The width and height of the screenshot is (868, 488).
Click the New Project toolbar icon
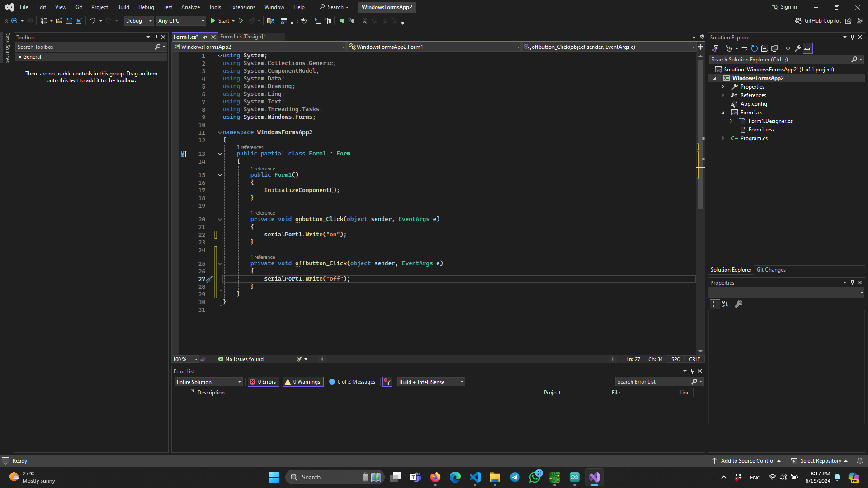coord(44,21)
